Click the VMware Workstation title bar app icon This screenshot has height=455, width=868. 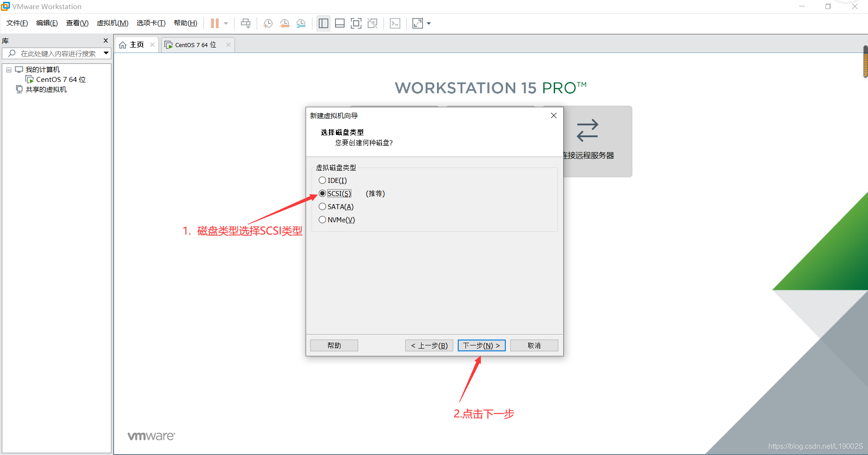[5, 6]
